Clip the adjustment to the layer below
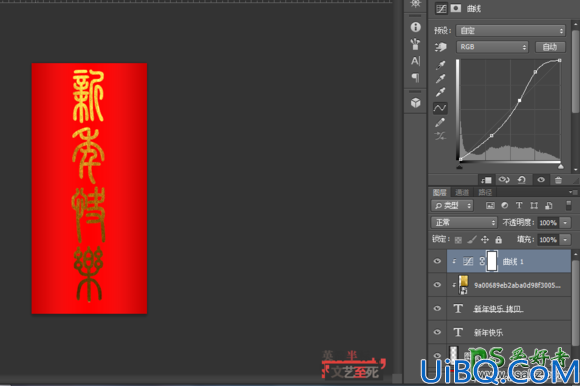Image resolution: width=580 pixels, height=386 pixels. 486,180
